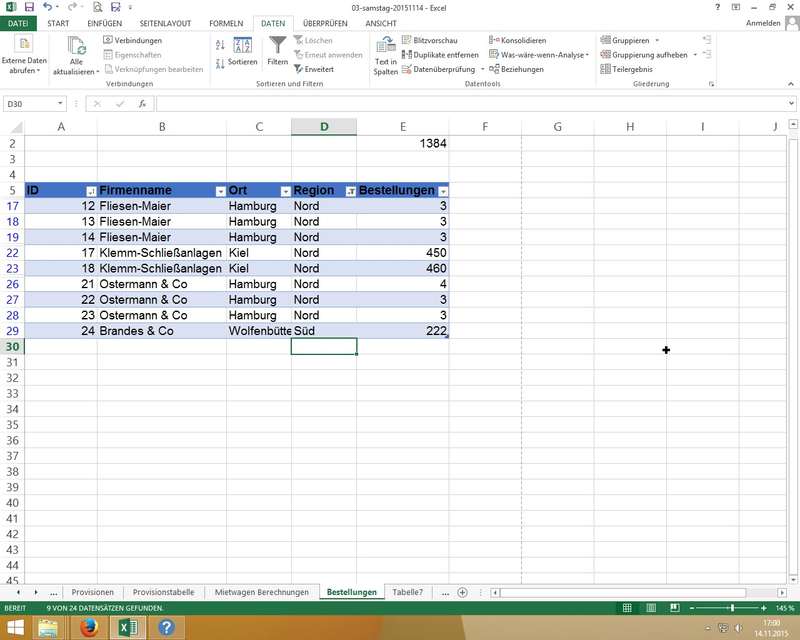
Task: Open Externe Daten abrufen
Action: click(24, 55)
